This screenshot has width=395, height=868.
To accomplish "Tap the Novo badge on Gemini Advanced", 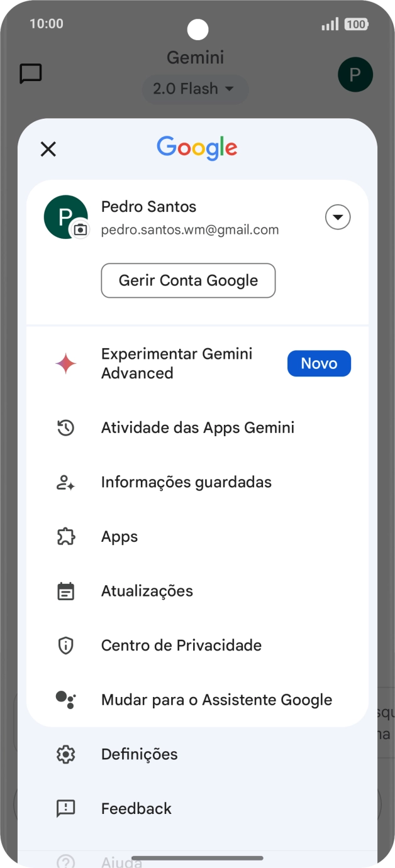I will [x=319, y=363].
